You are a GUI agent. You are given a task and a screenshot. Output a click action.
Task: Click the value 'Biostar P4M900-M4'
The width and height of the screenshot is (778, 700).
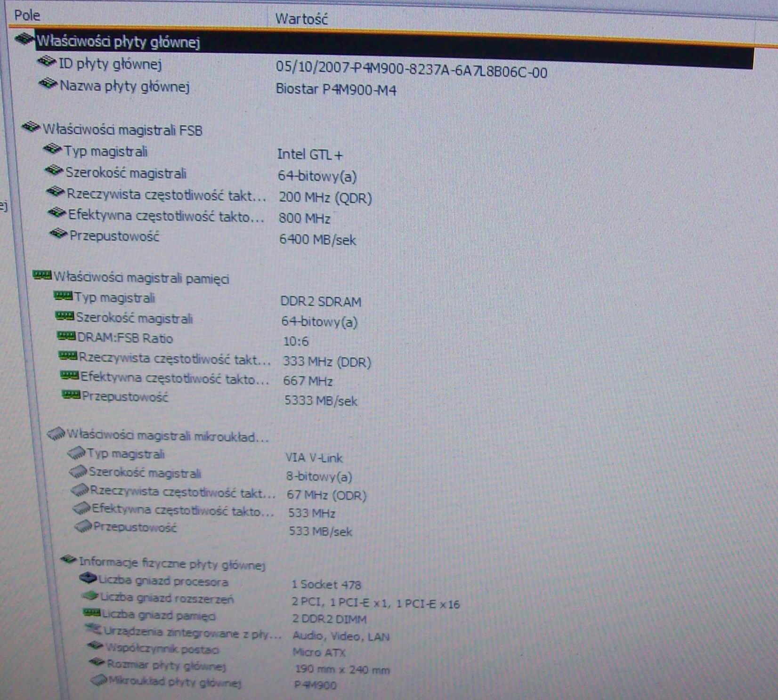(336, 89)
